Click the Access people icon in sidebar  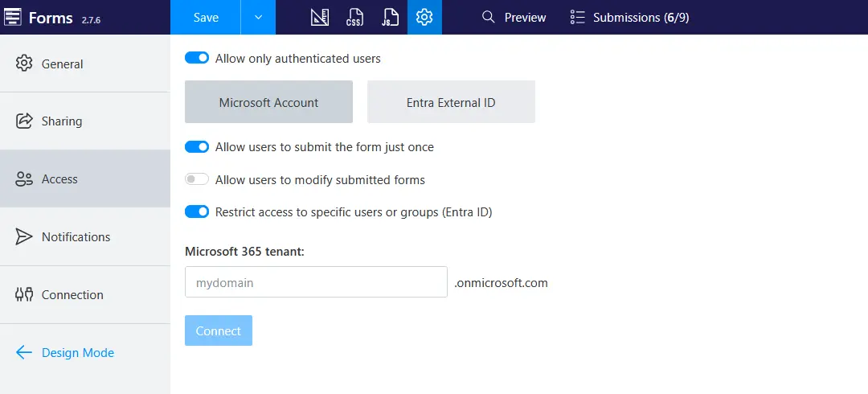coord(24,179)
